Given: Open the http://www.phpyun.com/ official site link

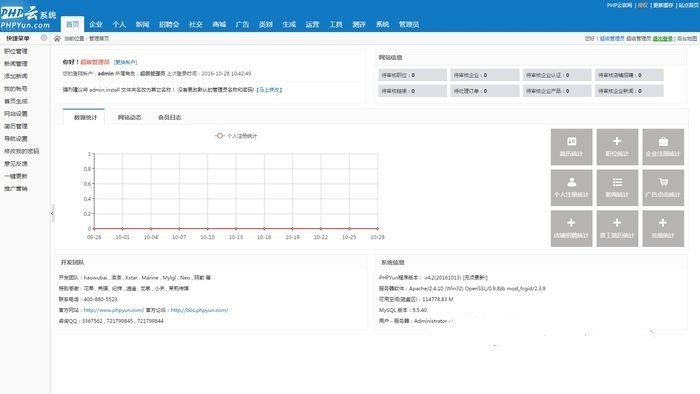Looking at the screenshot, I should pos(114,310).
